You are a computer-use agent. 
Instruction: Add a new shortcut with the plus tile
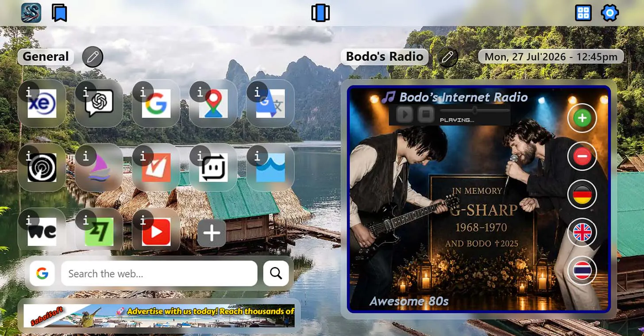(212, 233)
